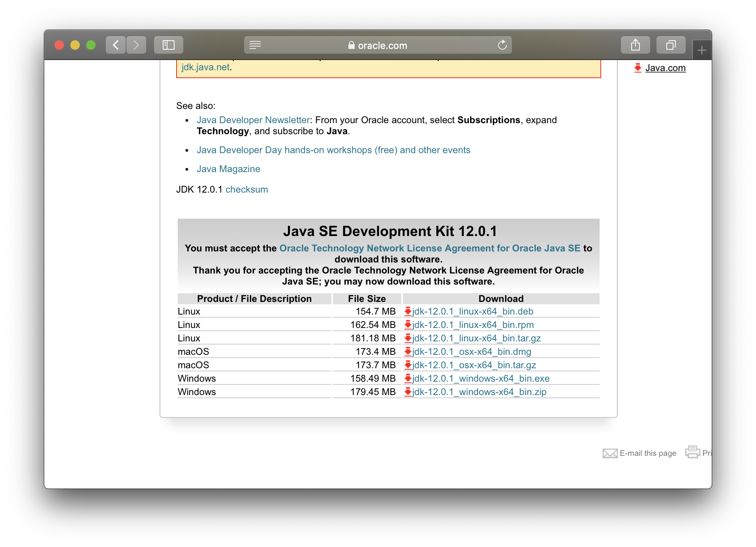Click the See also: label

(x=196, y=106)
